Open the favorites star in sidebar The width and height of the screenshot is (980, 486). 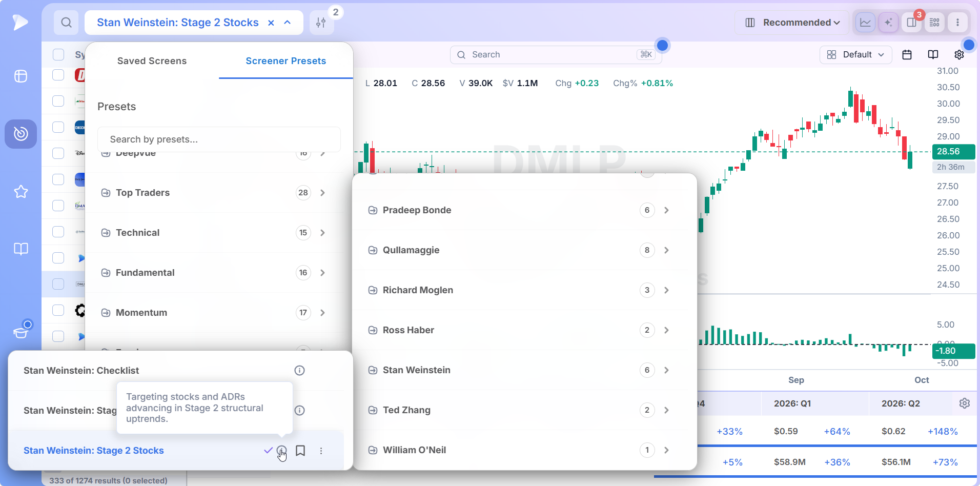click(x=21, y=192)
